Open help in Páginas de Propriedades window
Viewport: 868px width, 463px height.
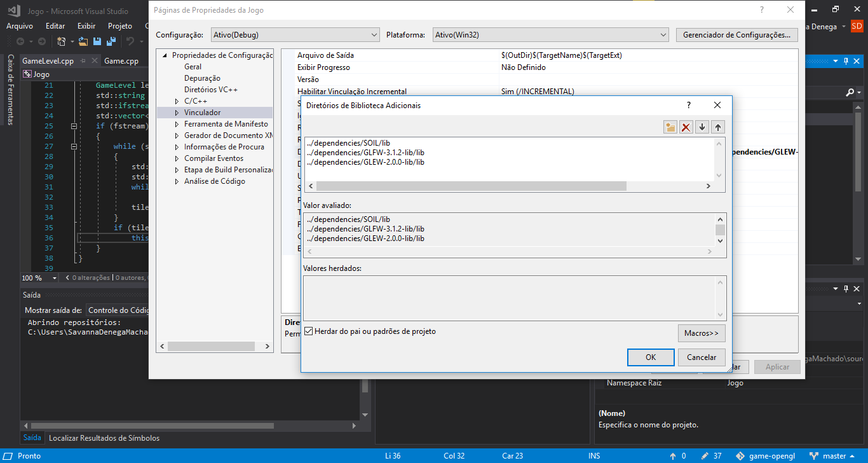[761, 10]
